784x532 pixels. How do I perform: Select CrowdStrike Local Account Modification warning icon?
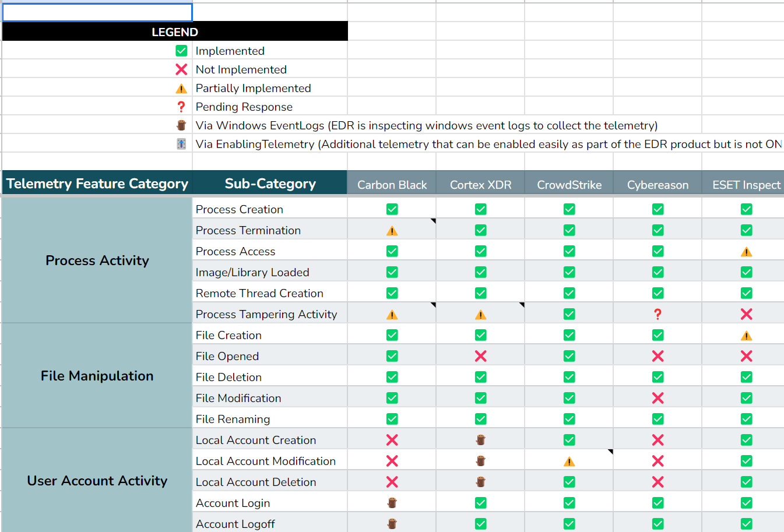569,461
